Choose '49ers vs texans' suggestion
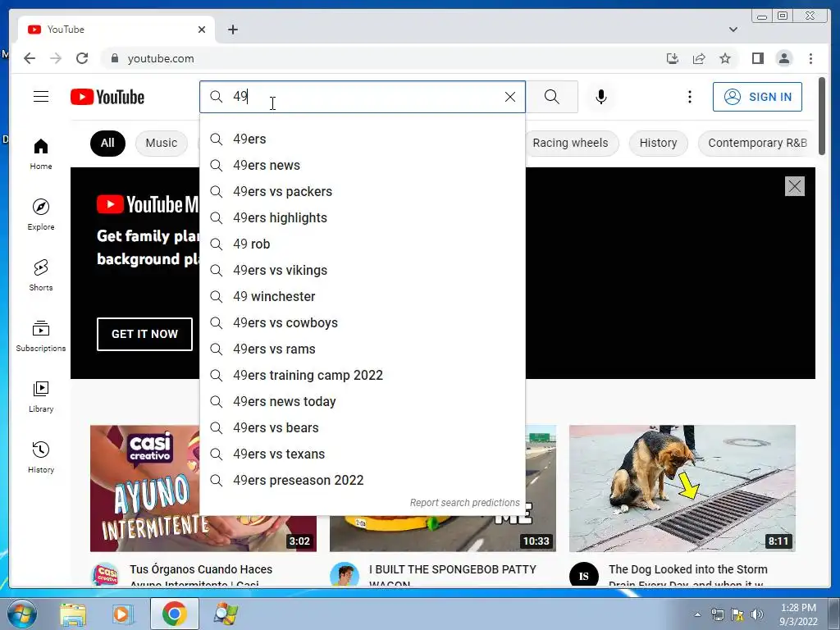The image size is (840, 630). coord(362,454)
